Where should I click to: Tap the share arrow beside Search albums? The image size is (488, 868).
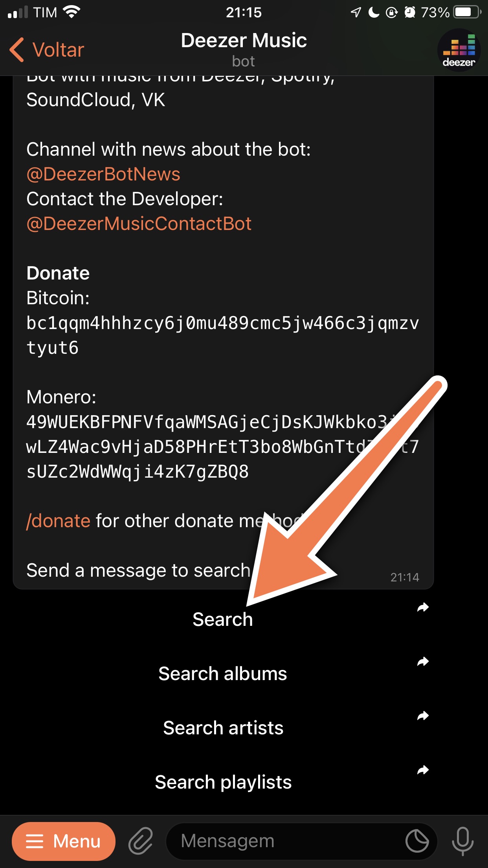[423, 662]
